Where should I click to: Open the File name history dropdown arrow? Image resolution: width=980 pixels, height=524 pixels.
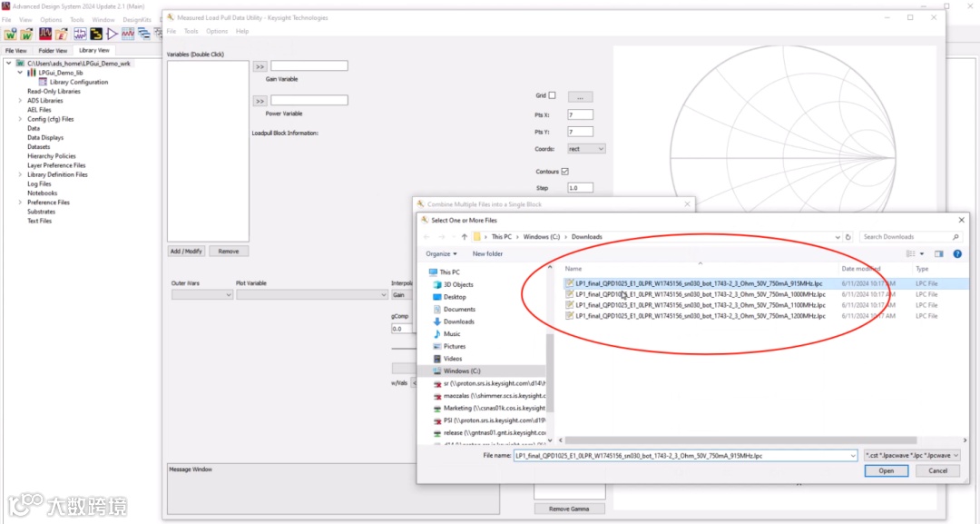coord(852,456)
